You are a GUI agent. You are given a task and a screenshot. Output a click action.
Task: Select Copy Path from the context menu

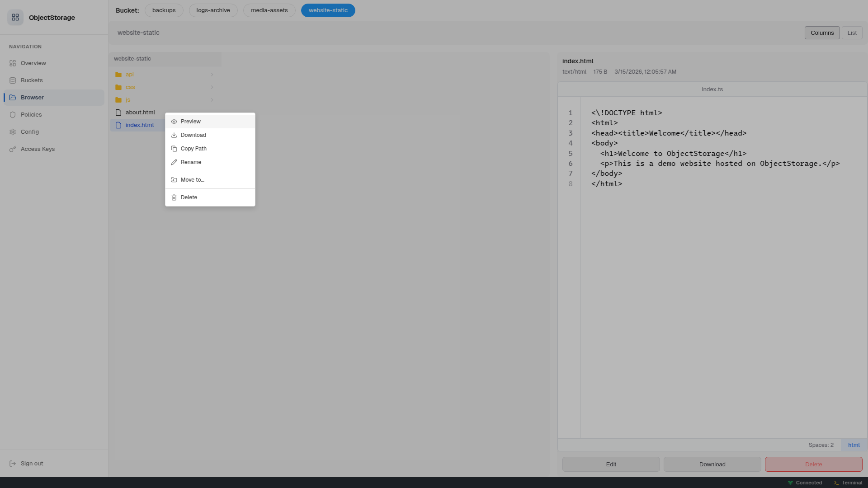point(193,148)
